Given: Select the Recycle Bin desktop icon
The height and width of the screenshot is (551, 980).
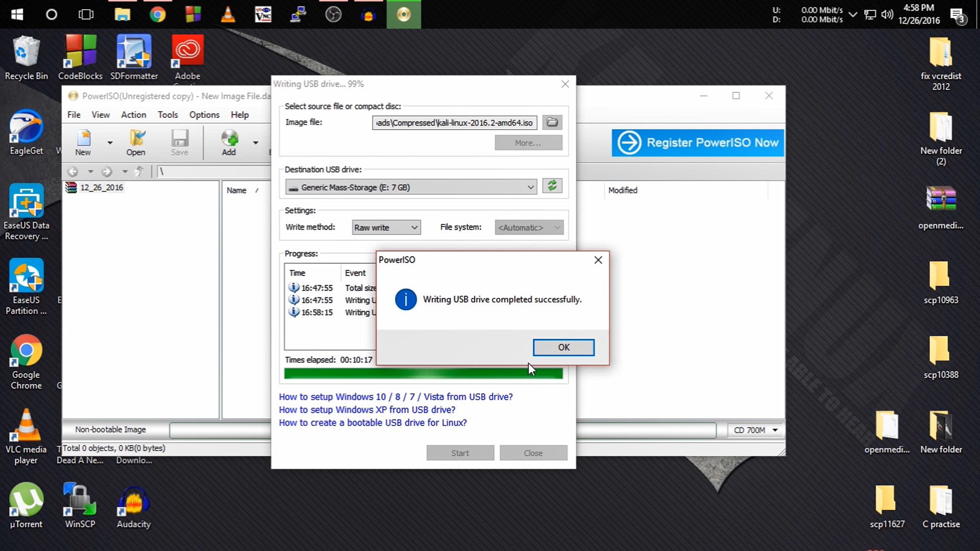Looking at the screenshot, I should click(x=27, y=58).
